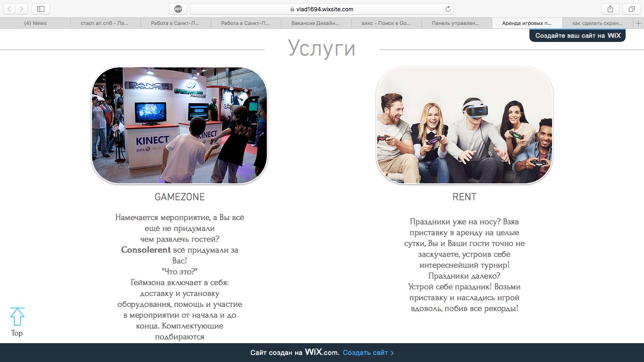Click the RENT service title

click(x=464, y=197)
